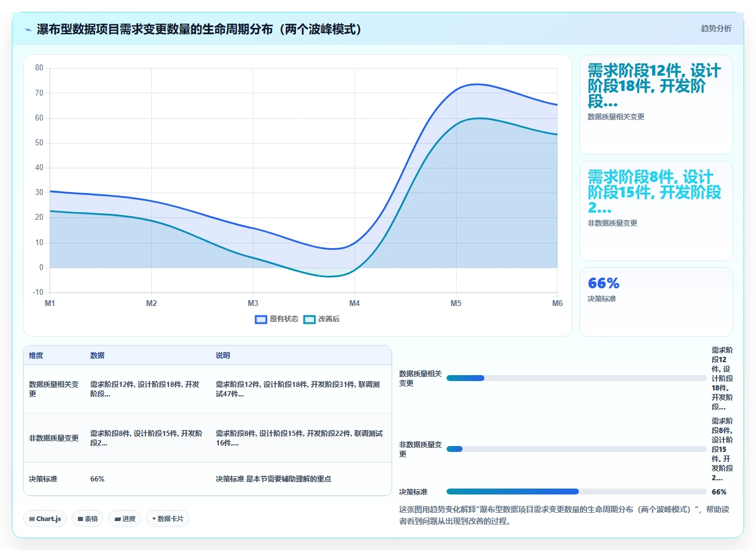Select the 数据质量相关变更 table row label
The image size is (756, 550).
pyautogui.click(x=54, y=389)
